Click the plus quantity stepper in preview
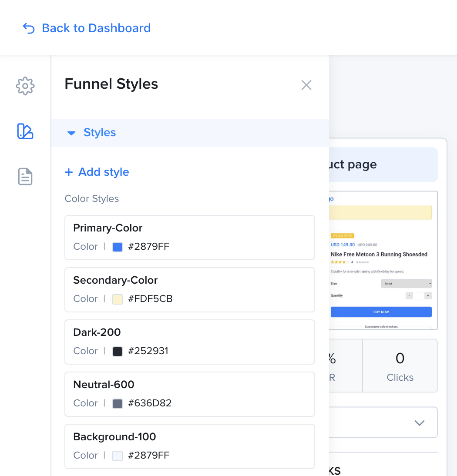 (428, 296)
